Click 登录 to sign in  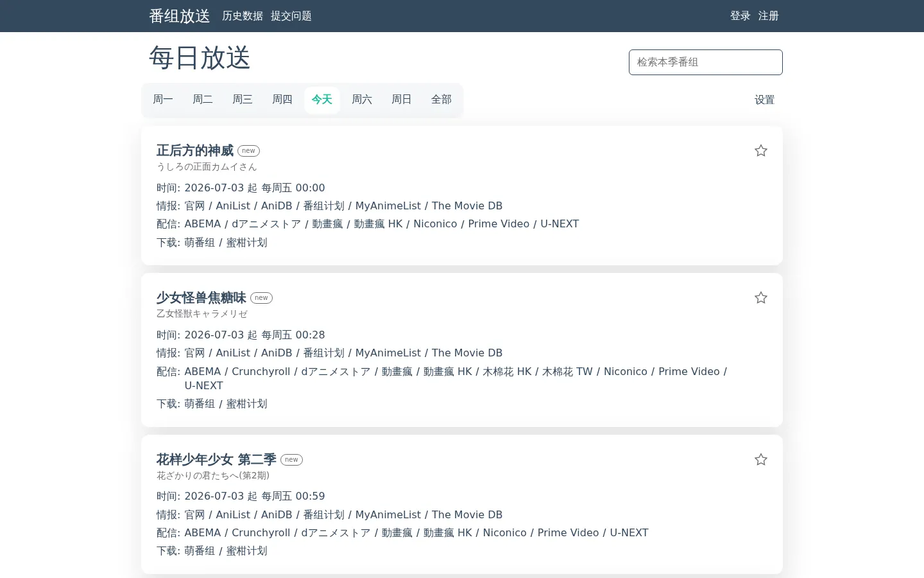tap(740, 16)
